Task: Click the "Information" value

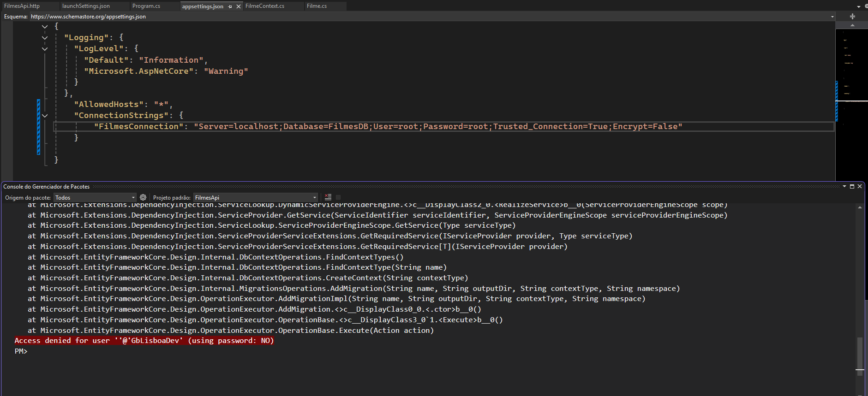Action: [171, 60]
